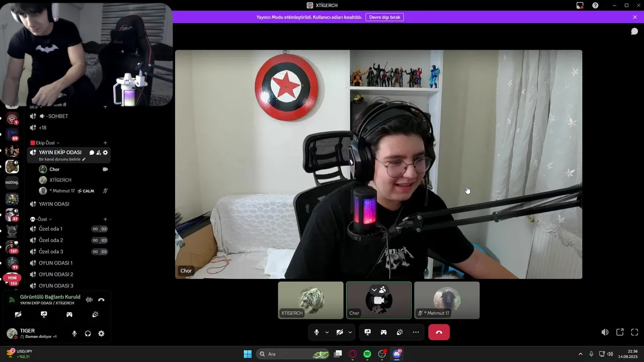Start an activity from the call bar

click(383, 332)
